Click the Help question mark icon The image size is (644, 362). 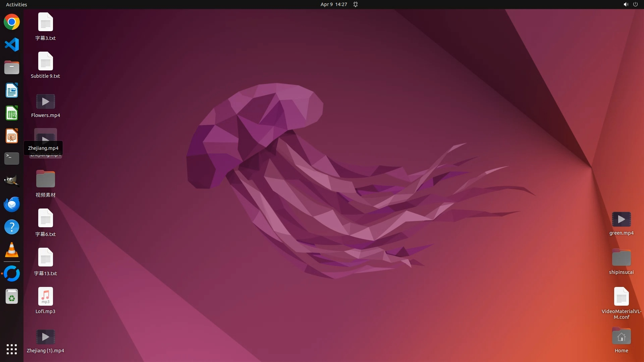(x=12, y=227)
